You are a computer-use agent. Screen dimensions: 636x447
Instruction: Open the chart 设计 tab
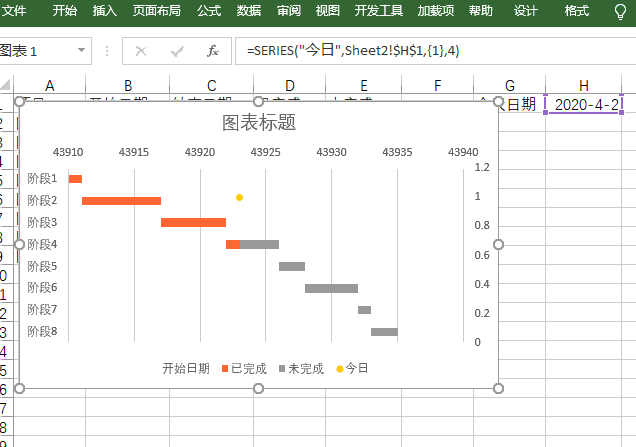(526, 11)
